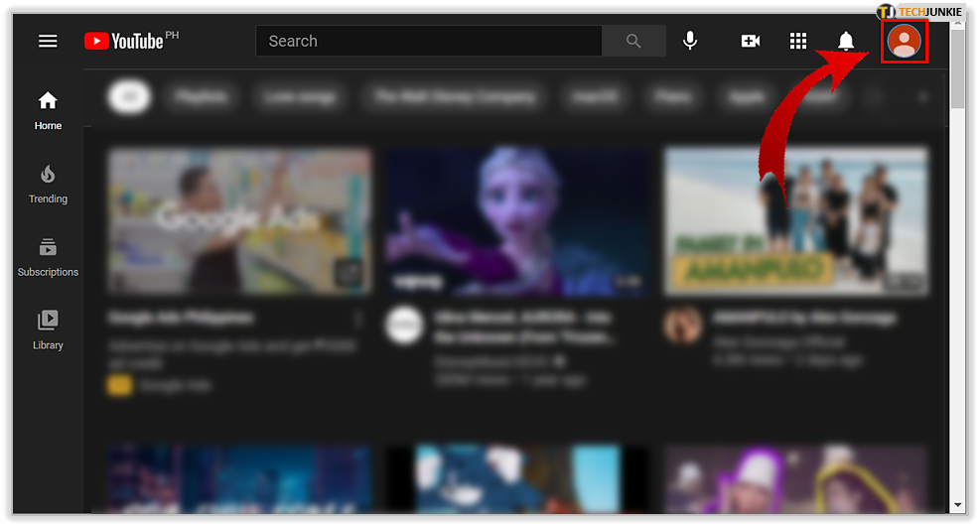Open the Frozen Elsa video thumbnail
Viewport: 980px width, 527px height.
tap(517, 221)
